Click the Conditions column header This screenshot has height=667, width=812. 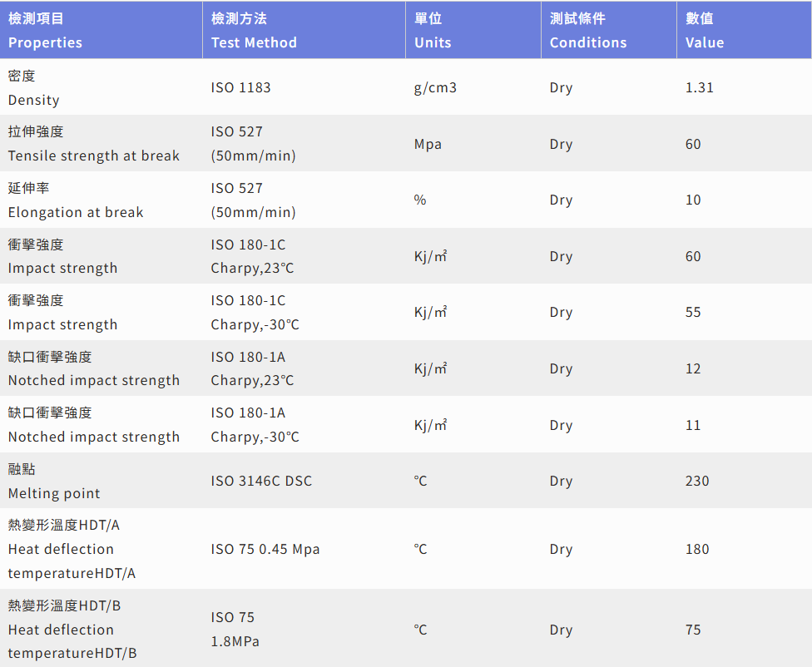609,30
